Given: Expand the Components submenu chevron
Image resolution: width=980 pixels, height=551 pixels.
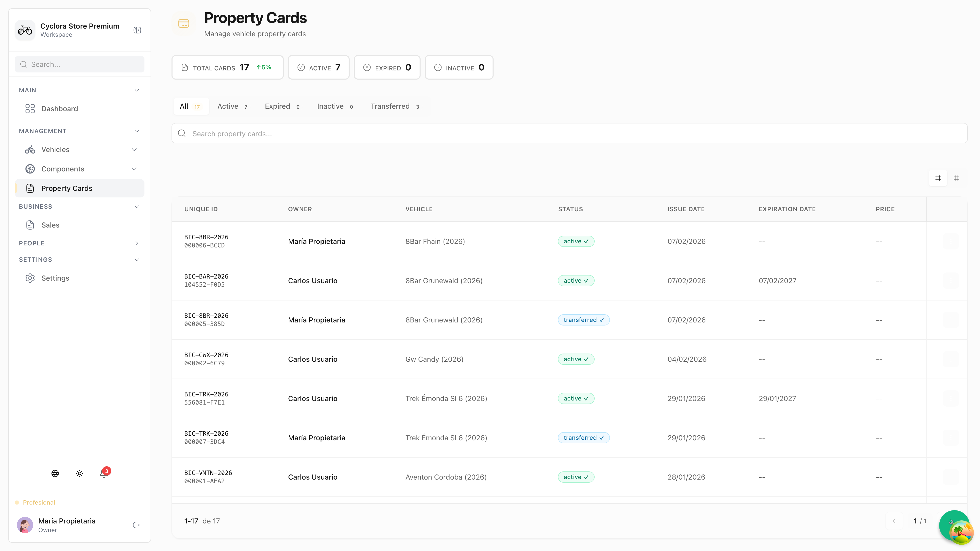Looking at the screenshot, I should (134, 169).
